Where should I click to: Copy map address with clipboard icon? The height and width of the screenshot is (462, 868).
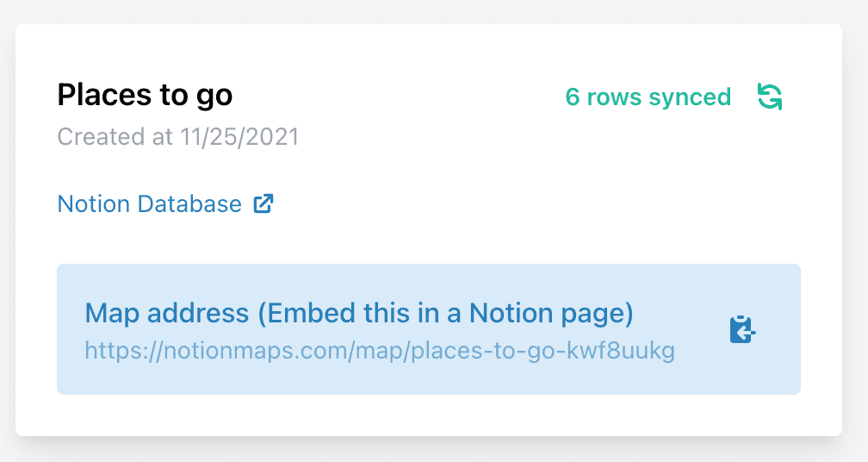tap(742, 329)
